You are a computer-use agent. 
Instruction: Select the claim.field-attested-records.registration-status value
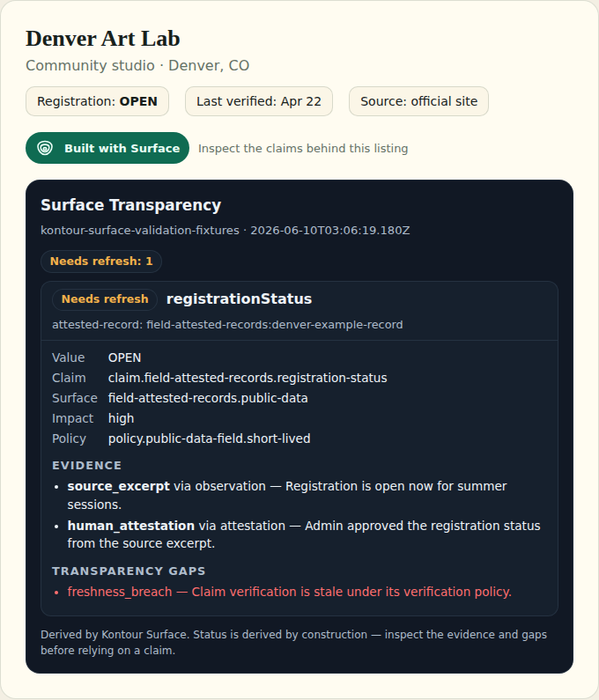tap(248, 378)
